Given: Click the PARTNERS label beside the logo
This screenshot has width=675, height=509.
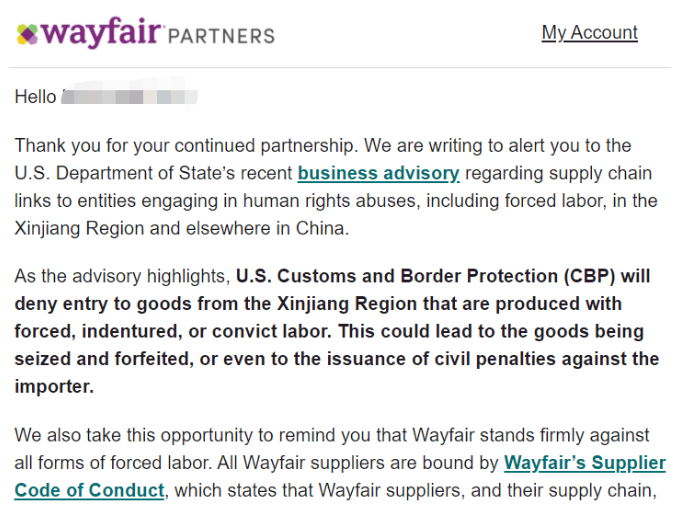Looking at the screenshot, I should point(221,36).
